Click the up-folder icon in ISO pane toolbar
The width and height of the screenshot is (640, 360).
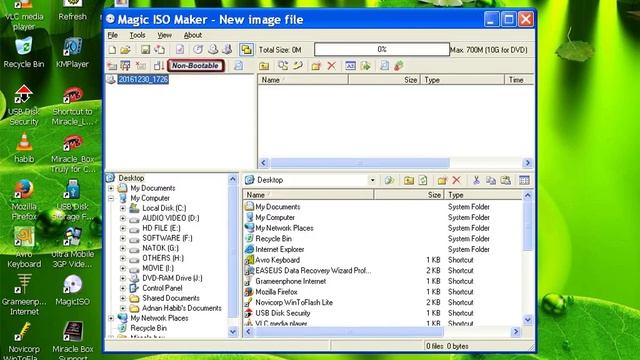[264, 66]
